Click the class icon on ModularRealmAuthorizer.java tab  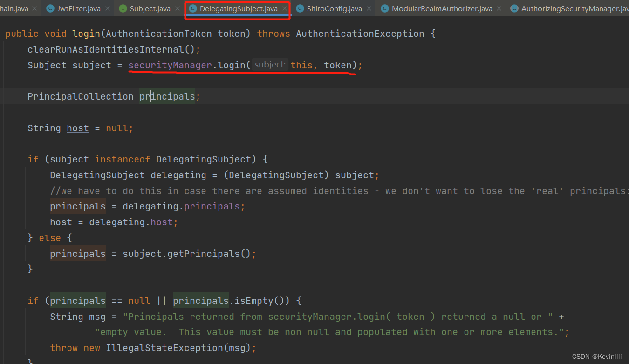pos(384,9)
